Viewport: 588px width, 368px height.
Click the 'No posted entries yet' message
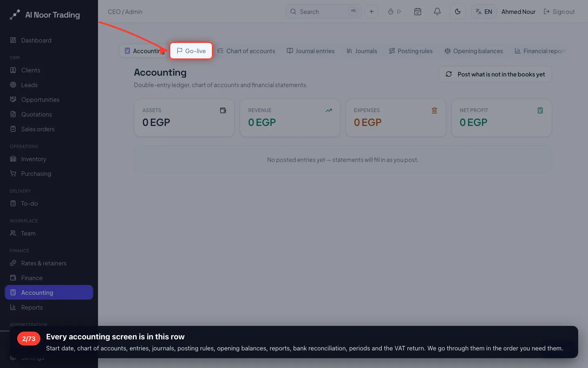(x=343, y=159)
